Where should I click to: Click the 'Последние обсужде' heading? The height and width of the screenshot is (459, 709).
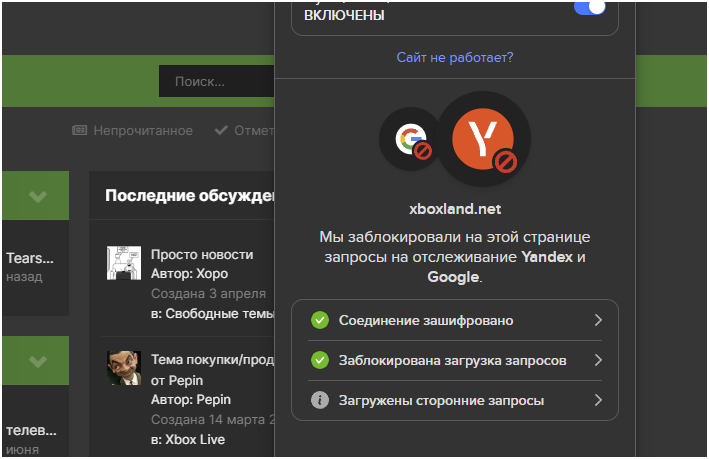[190, 195]
